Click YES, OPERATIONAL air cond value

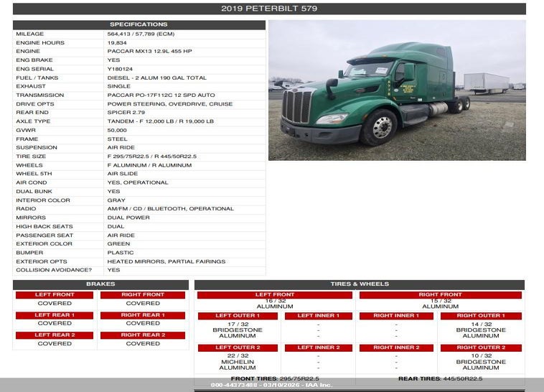point(138,182)
